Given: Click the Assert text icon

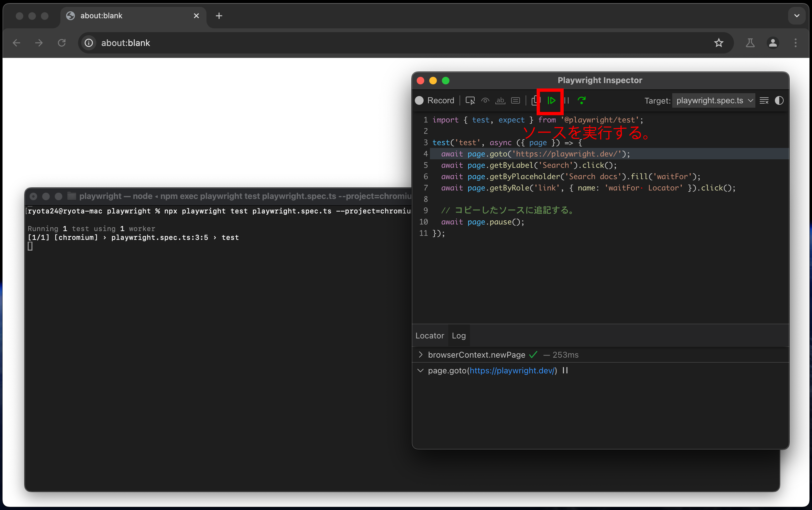Looking at the screenshot, I should click(x=500, y=100).
